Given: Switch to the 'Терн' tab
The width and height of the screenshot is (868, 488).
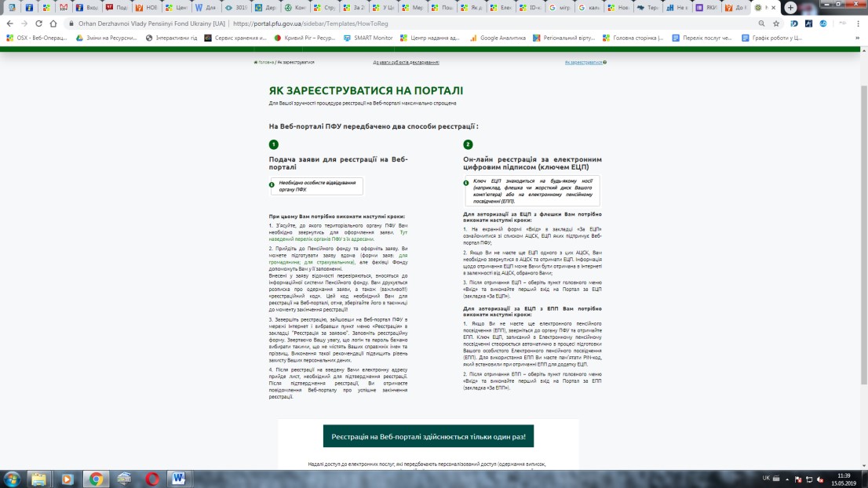Looking at the screenshot, I should click(647, 8).
